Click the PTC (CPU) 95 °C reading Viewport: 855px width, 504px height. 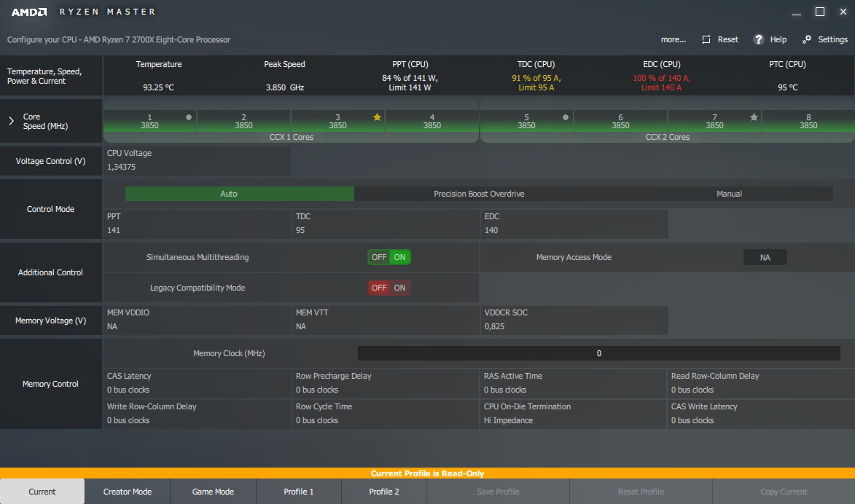pos(787,87)
